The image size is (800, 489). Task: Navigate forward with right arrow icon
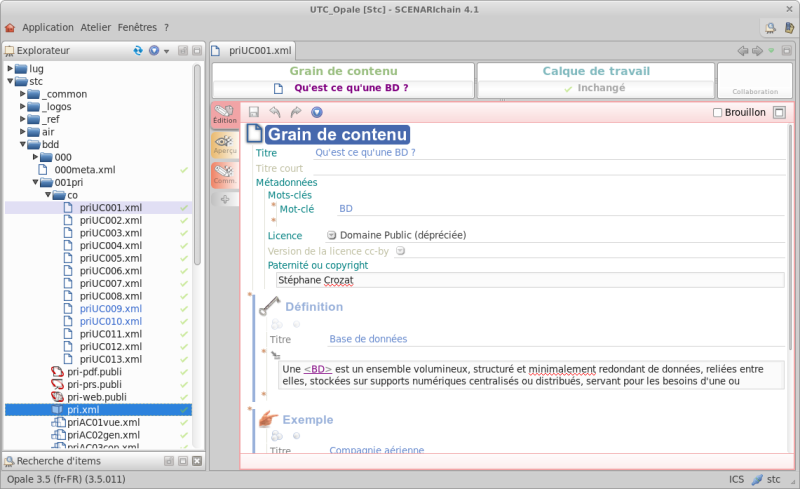(757, 51)
